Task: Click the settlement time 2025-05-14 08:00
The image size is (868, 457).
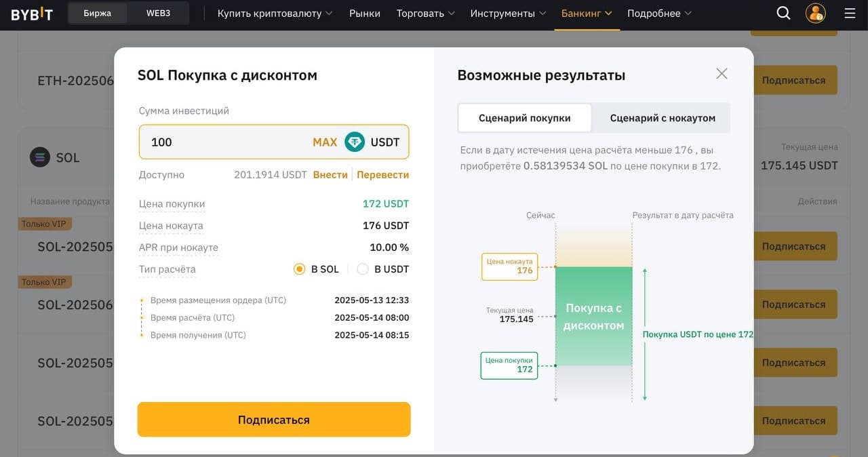Action: tap(372, 317)
